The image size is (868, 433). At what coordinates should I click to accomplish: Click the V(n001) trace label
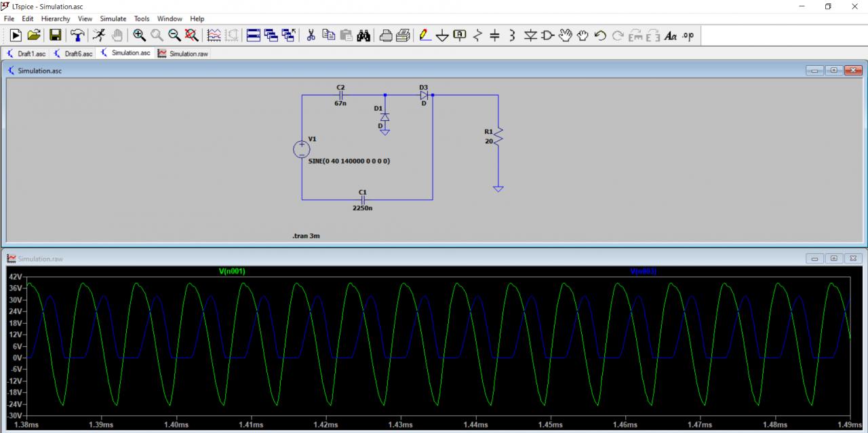232,271
